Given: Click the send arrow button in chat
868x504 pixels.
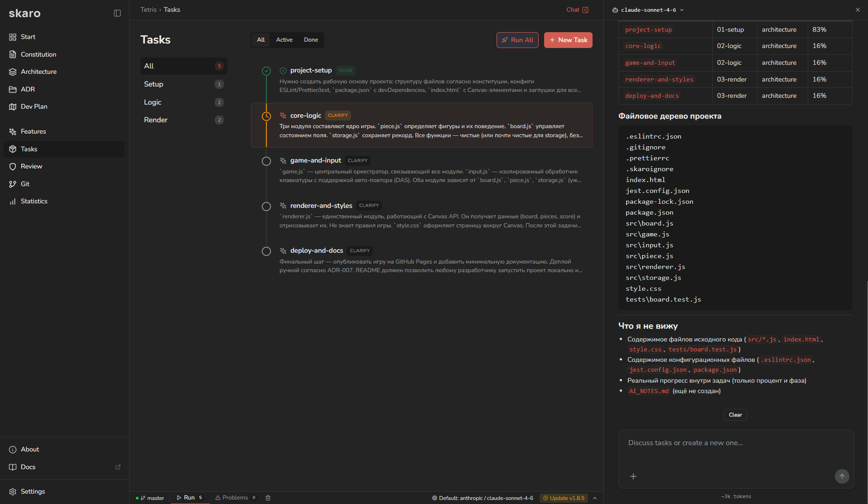Looking at the screenshot, I should pos(842,476).
